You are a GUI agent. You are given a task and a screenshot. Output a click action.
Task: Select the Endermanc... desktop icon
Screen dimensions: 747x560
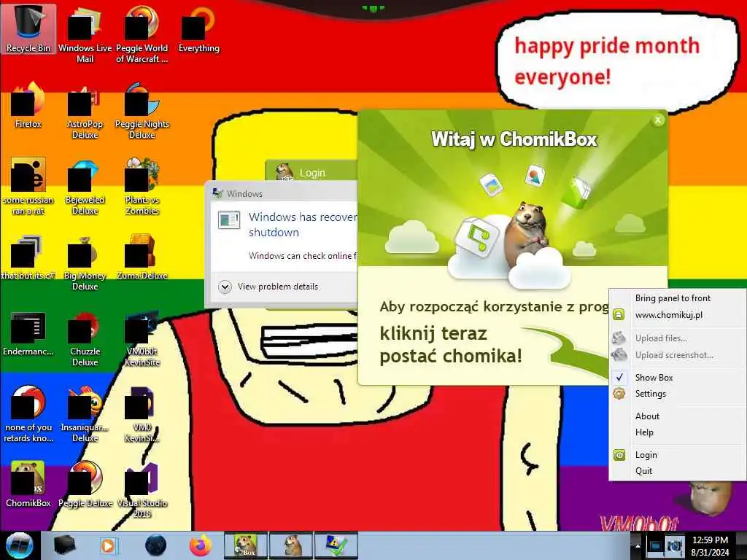(x=28, y=333)
